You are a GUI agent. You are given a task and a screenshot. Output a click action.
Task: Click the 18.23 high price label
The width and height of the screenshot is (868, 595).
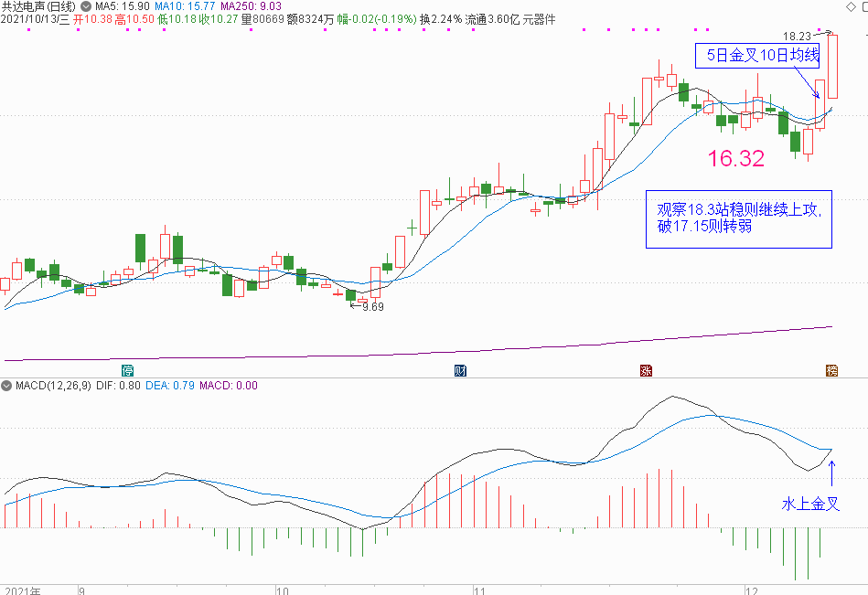[797, 37]
